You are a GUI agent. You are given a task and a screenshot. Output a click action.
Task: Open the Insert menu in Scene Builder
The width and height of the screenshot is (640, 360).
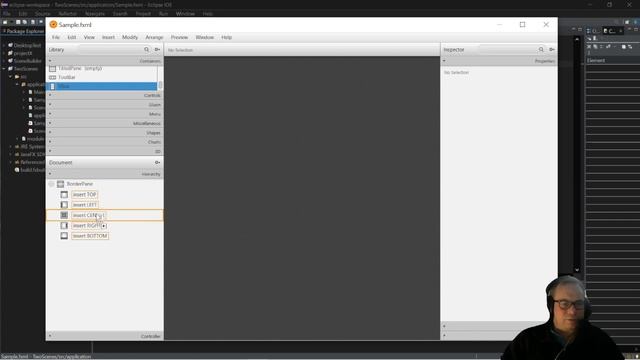click(108, 37)
